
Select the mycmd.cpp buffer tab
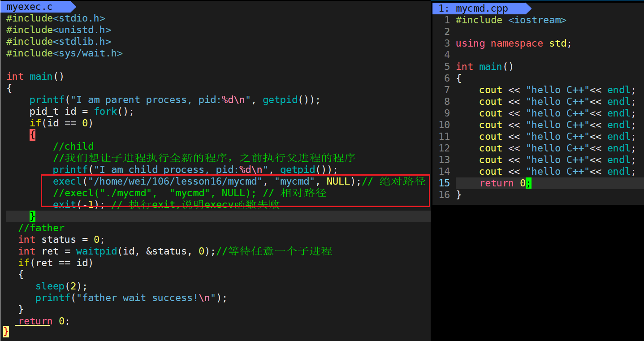pyautogui.click(x=482, y=9)
